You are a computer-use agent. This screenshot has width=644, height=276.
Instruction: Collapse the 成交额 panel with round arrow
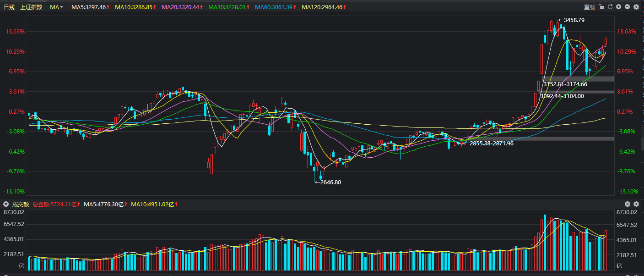(6, 204)
